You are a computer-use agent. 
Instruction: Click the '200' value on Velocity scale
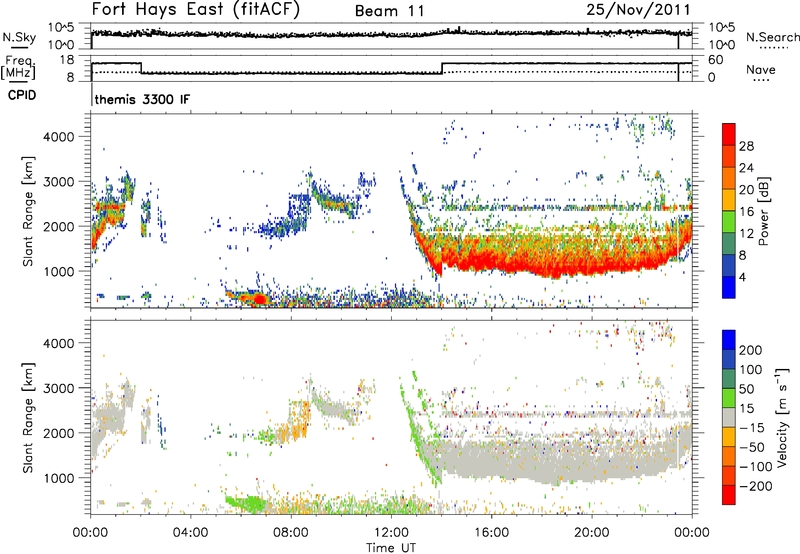pos(751,350)
